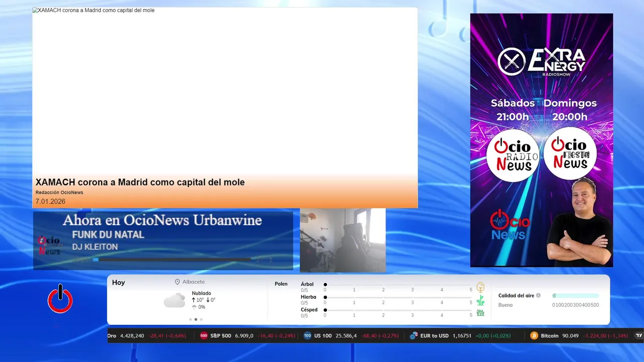The height and width of the screenshot is (362, 644).
Task: Click the air quality info icon
Action: click(x=538, y=296)
